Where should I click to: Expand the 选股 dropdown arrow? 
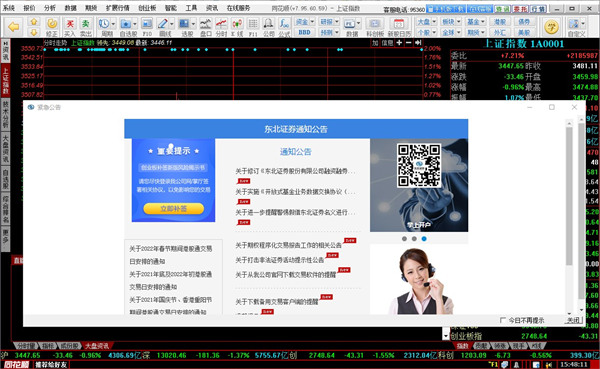(193, 24)
